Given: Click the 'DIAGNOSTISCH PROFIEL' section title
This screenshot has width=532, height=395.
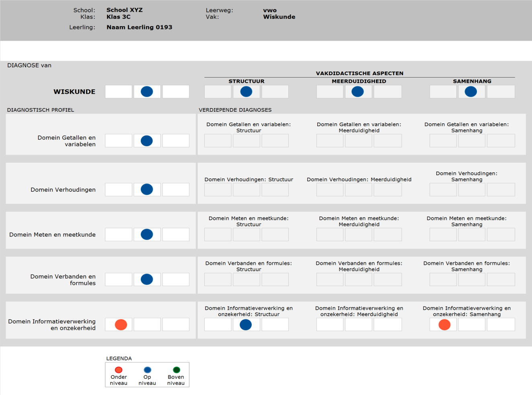Looking at the screenshot, I should 41,110.
